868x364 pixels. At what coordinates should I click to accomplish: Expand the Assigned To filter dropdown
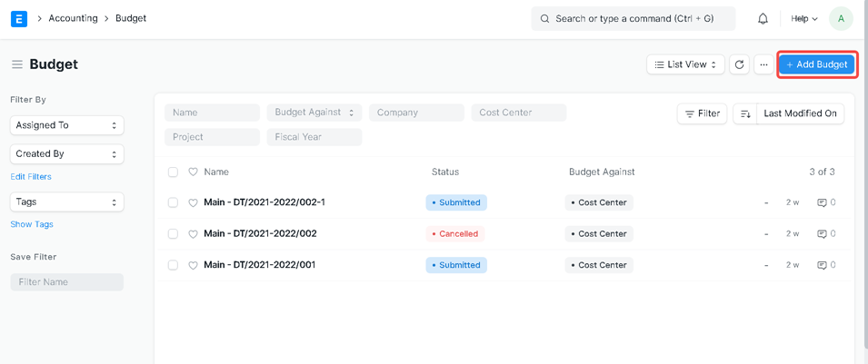[x=66, y=125]
